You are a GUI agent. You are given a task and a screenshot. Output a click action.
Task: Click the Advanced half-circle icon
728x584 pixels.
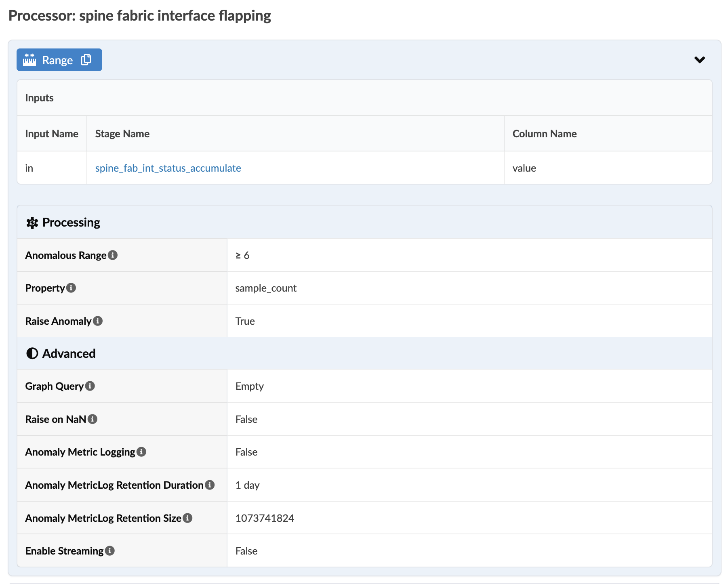click(x=32, y=353)
